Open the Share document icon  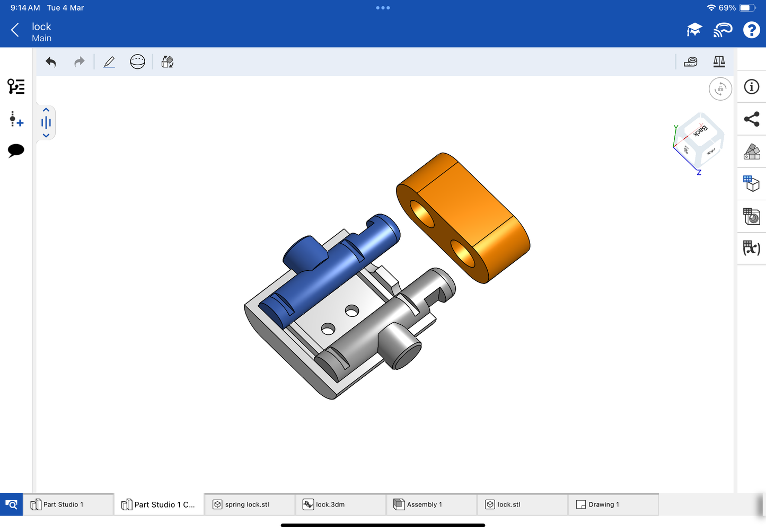(752, 119)
